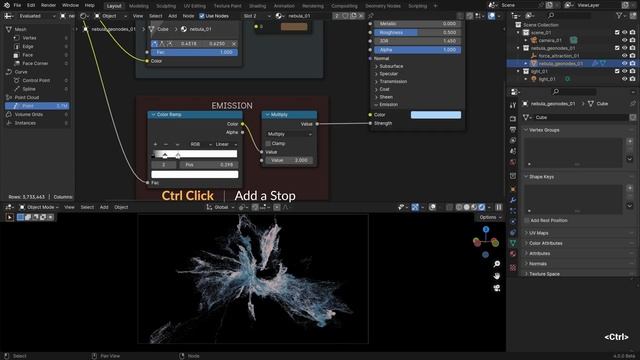Toggle scene_01 collection exclude checkbox

click(x=617, y=32)
